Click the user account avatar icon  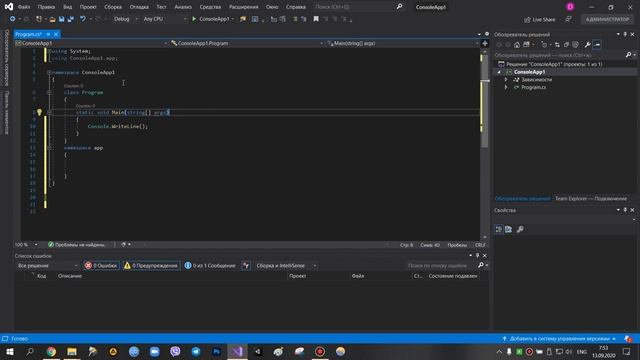[x=570, y=7]
